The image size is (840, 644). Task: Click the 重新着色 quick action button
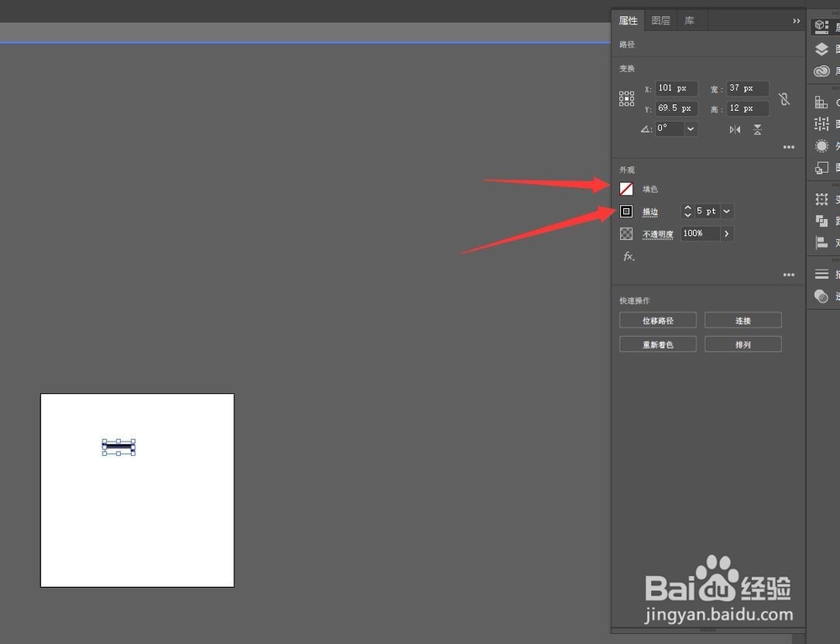(x=658, y=343)
